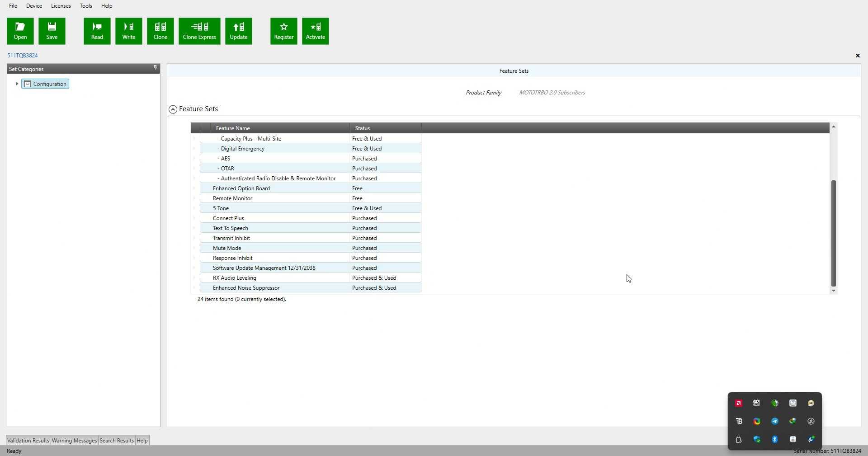
Task: Sort by the Feature Name column header
Action: tap(280, 128)
